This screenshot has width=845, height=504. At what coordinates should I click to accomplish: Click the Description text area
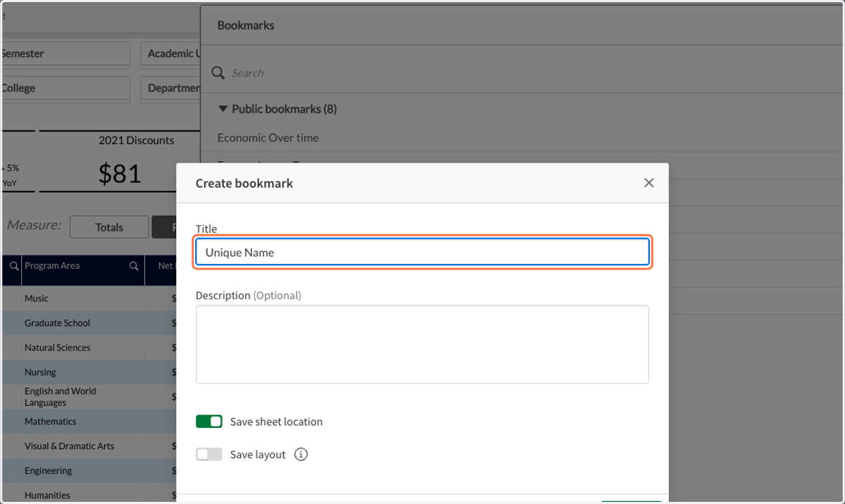pyautogui.click(x=423, y=344)
